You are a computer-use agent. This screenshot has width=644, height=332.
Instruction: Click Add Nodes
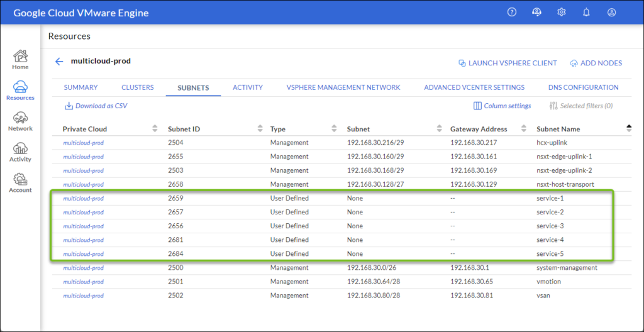pos(596,64)
